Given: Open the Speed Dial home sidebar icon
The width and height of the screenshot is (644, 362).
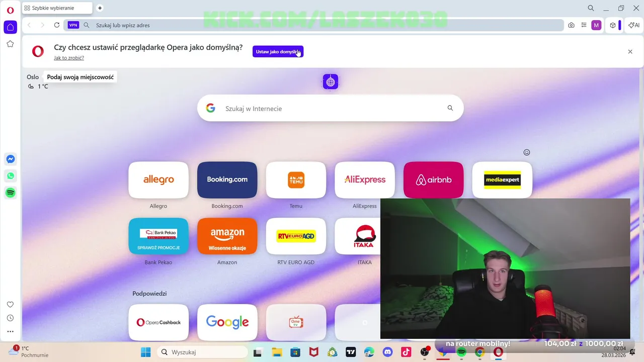Looking at the screenshot, I should [10, 27].
